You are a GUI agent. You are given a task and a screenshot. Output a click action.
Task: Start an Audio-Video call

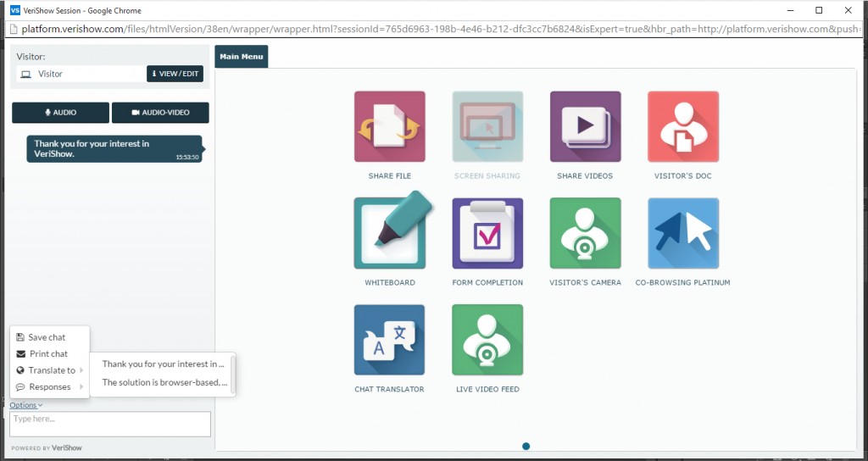pyautogui.click(x=160, y=113)
